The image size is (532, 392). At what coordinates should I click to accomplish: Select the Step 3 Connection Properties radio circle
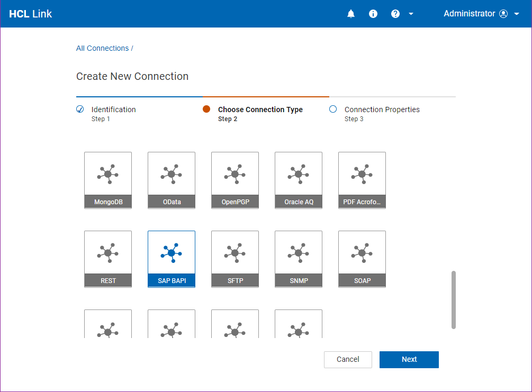tap(333, 108)
